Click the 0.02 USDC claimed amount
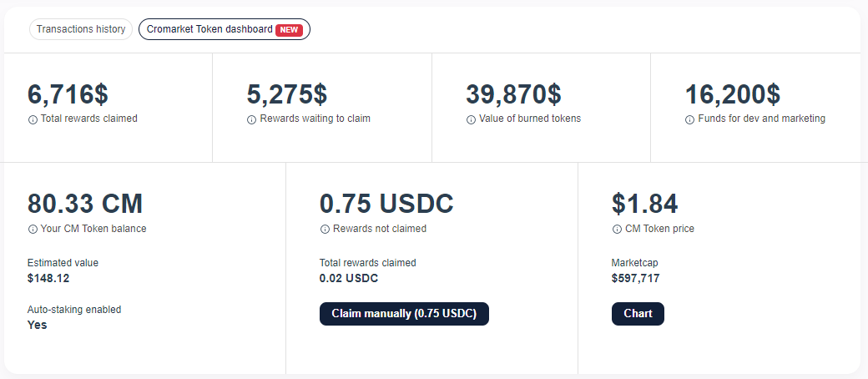The width and height of the screenshot is (868, 379). coord(349,278)
